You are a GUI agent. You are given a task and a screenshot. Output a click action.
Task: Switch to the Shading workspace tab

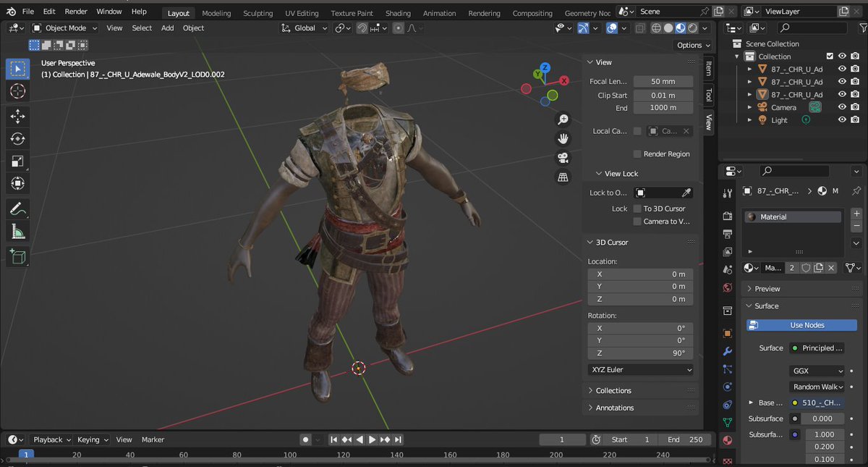398,13
